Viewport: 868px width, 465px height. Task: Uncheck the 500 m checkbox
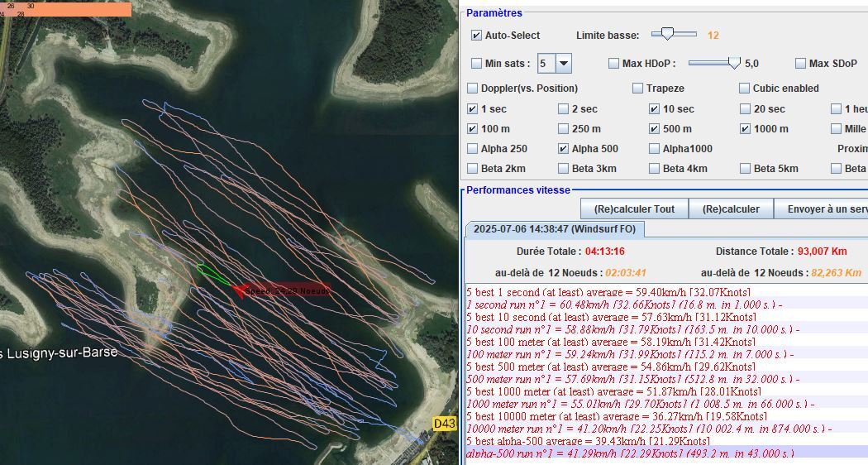pos(655,129)
